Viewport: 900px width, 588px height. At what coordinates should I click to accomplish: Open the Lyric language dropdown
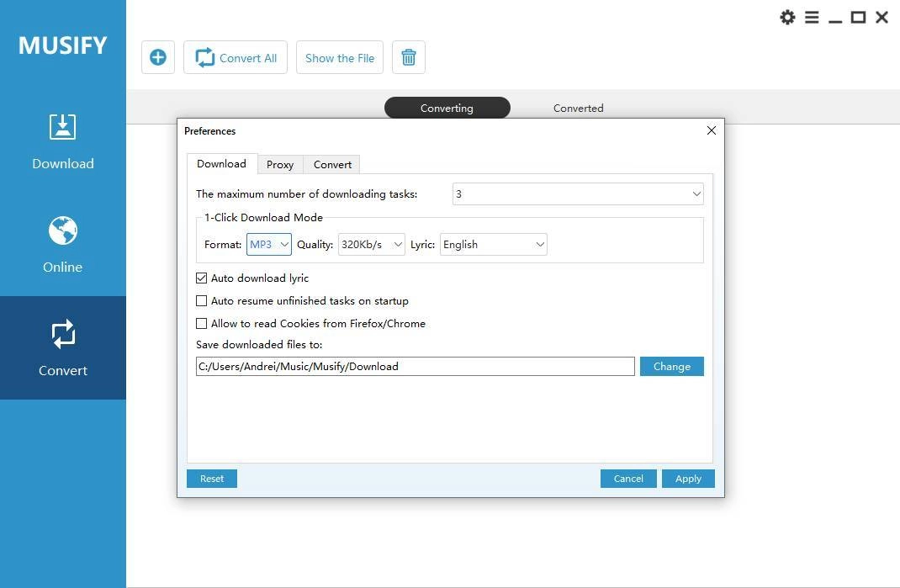pyautogui.click(x=493, y=245)
